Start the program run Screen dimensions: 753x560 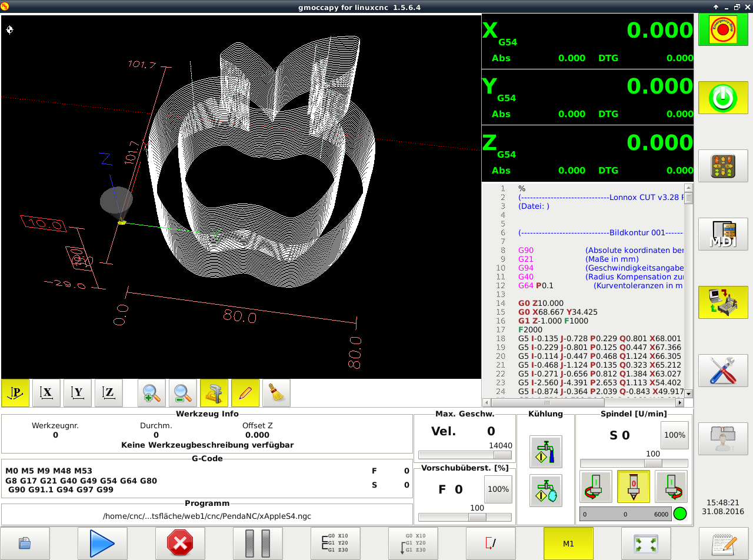(x=102, y=544)
